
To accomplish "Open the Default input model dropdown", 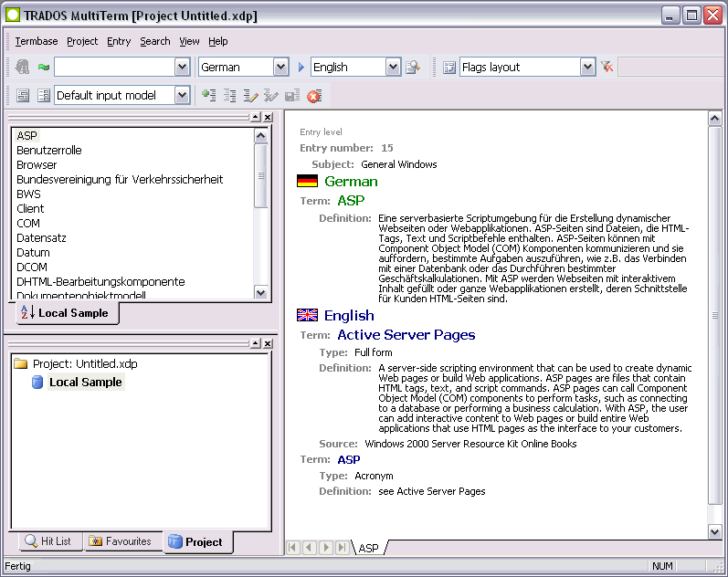I will coord(182,95).
